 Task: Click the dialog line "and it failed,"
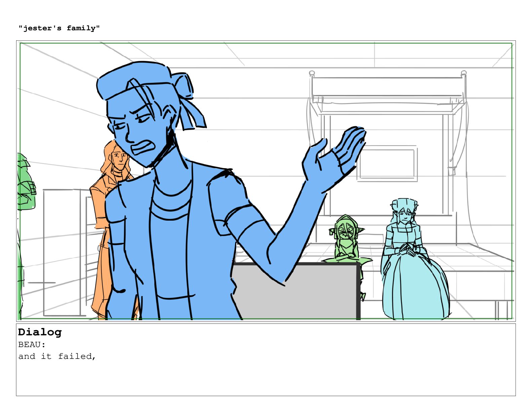57,356
